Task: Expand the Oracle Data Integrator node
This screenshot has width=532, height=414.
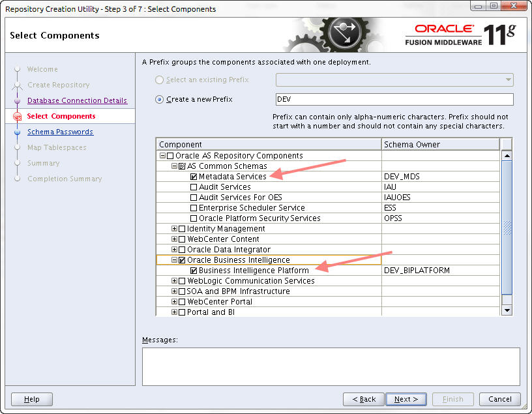Action: click(174, 250)
